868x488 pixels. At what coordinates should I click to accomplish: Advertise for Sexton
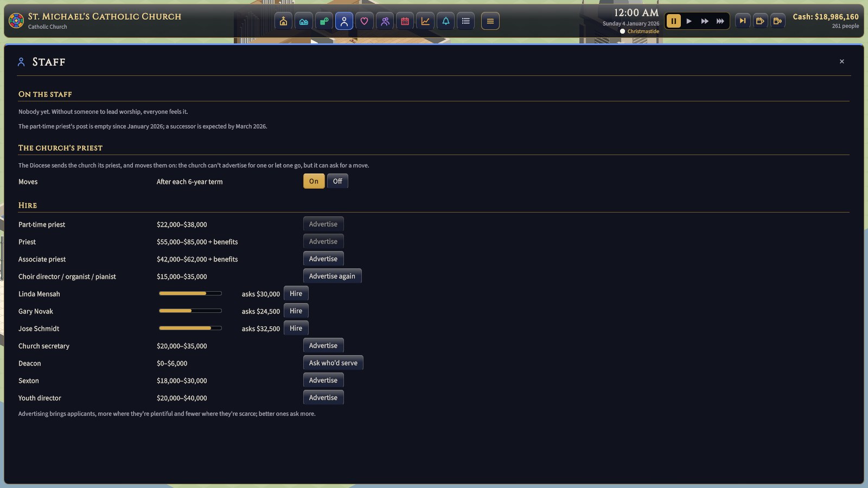point(323,380)
